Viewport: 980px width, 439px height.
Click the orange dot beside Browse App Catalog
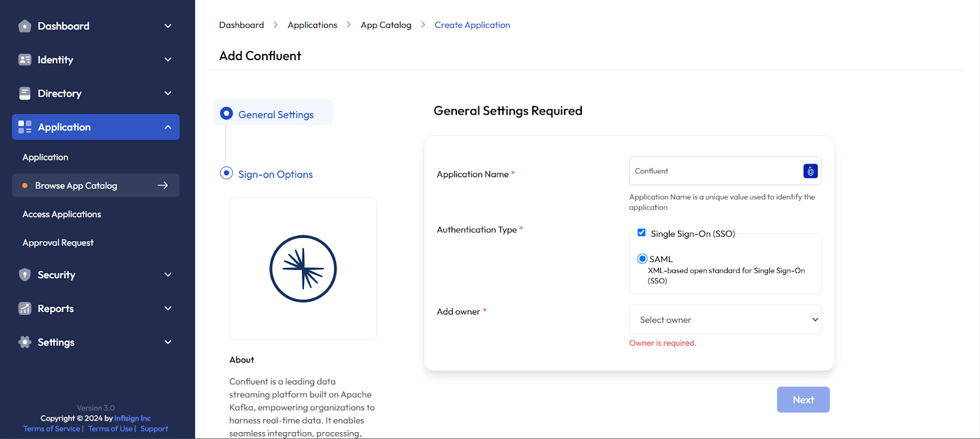pyautogui.click(x=24, y=186)
